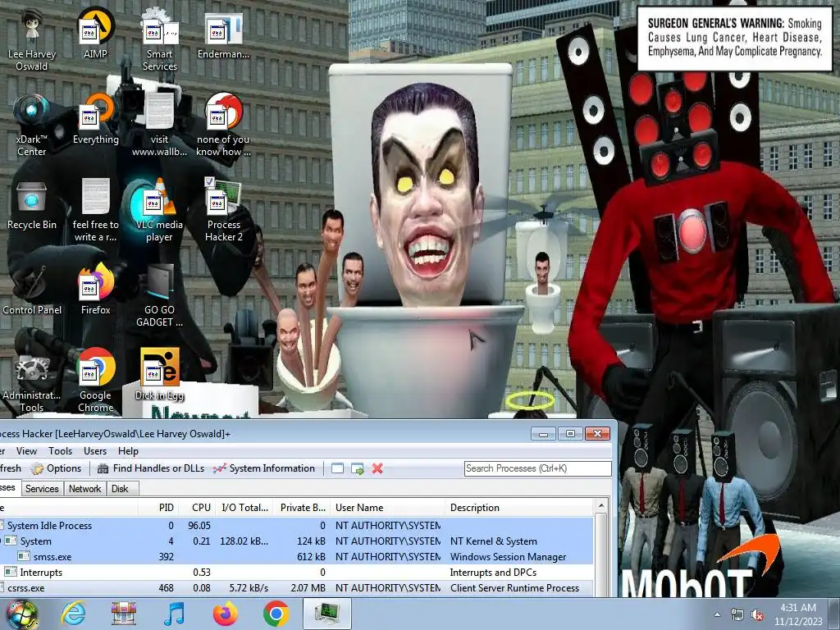840x630 pixels.
Task: Click 'Windows Session Manager' description text
Action: click(508, 557)
